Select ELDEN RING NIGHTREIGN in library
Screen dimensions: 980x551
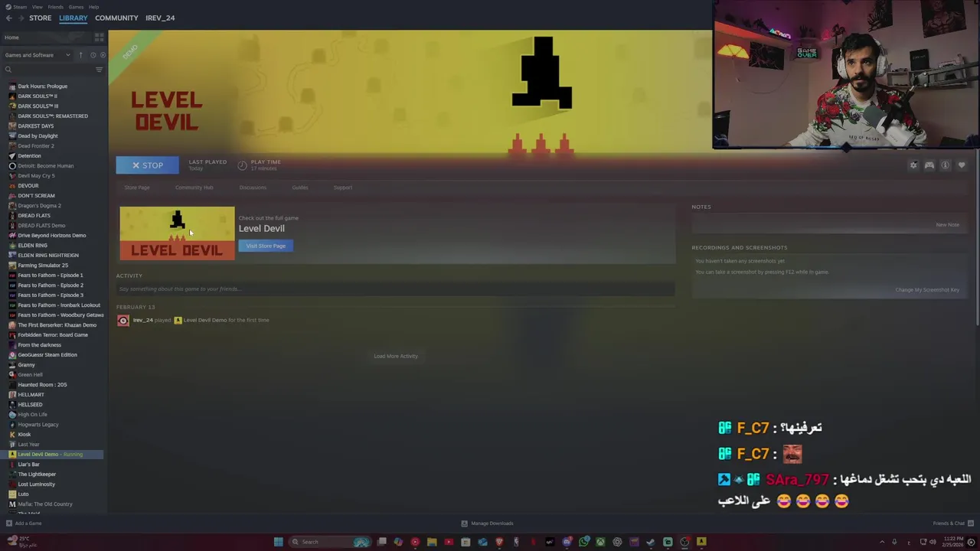tap(47, 256)
